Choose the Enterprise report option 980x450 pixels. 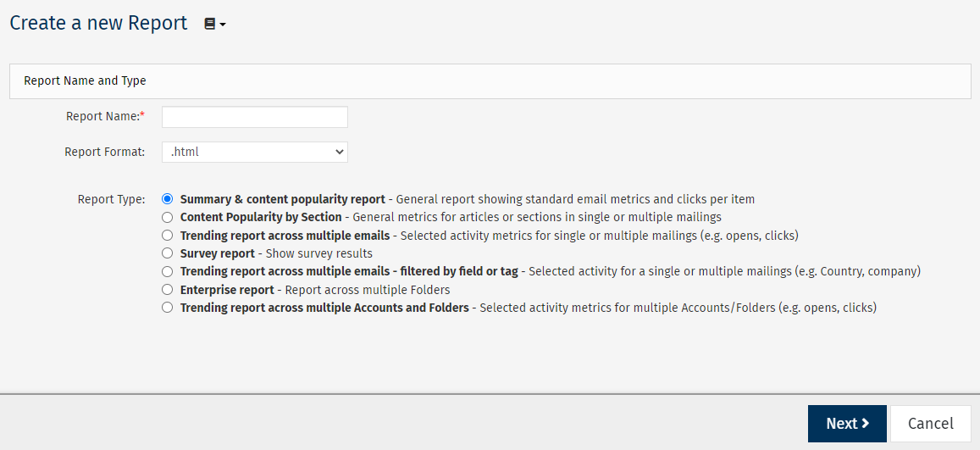pos(167,290)
